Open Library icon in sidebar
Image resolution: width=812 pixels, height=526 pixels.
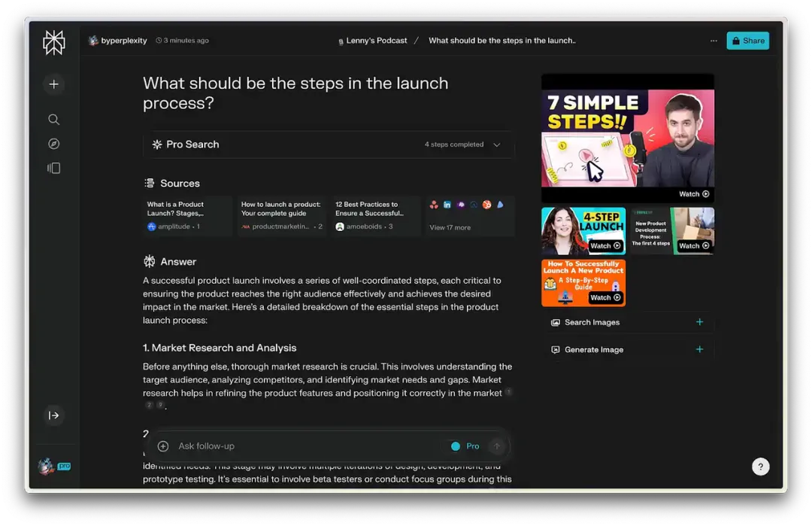(54, 168)
